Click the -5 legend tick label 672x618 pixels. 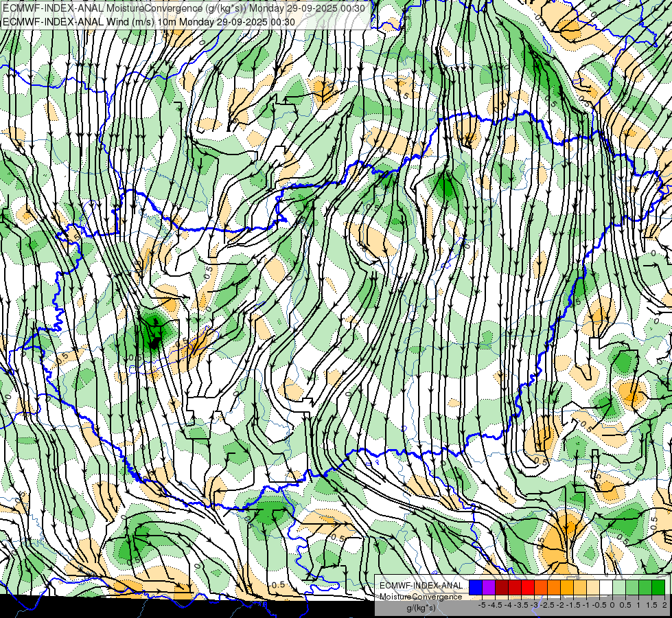click(x=482, y=605)
